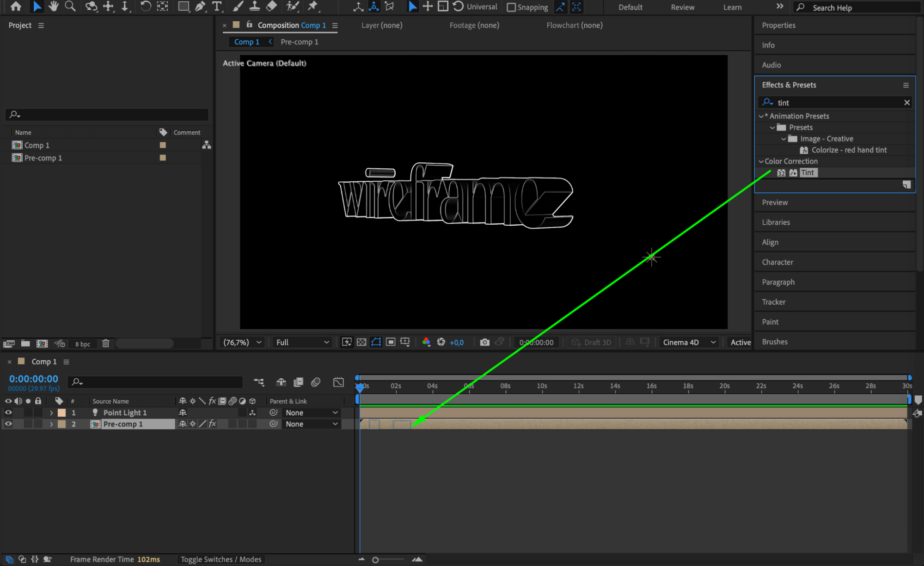Select the Hand tool

tap(54, 6)
